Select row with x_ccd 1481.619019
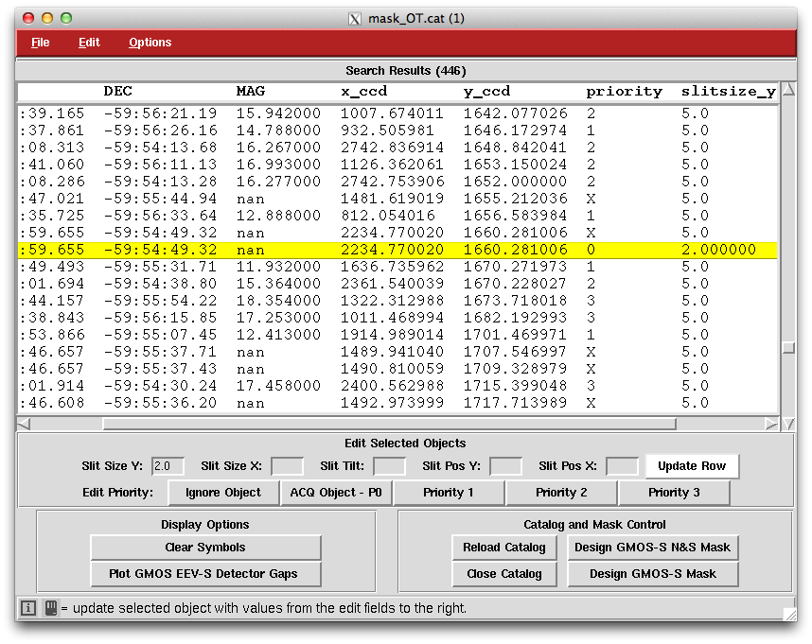The height and width of the screenshot is (644, 812). pos(397,199)
